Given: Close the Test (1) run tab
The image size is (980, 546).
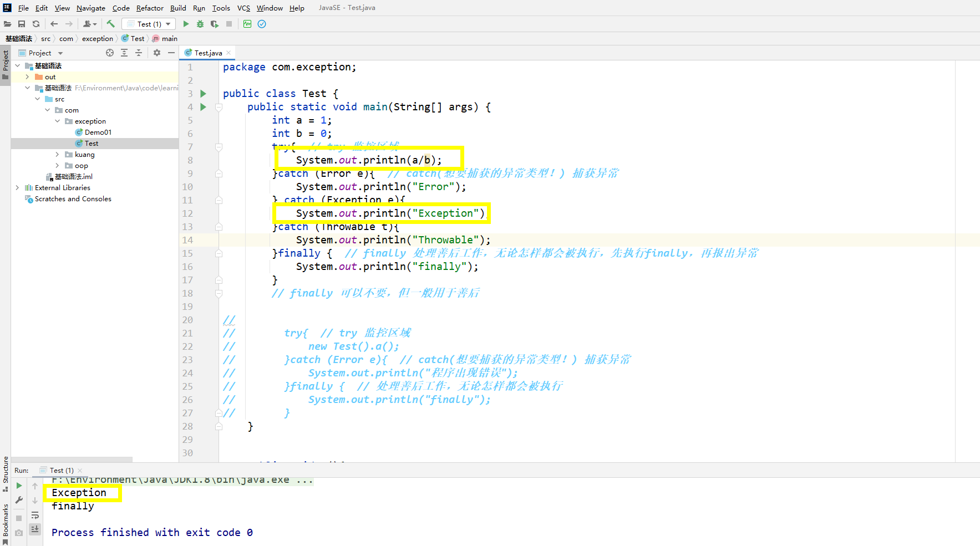Looking at the screenshot, I should [80, 470].
